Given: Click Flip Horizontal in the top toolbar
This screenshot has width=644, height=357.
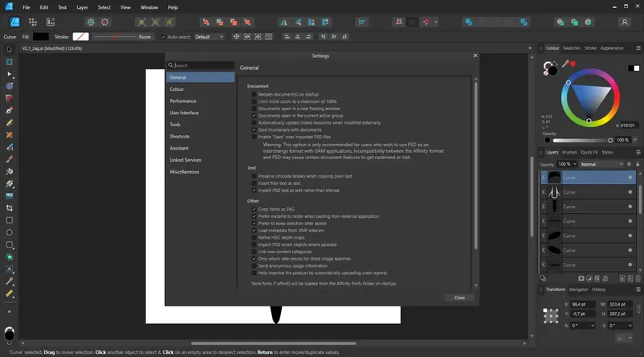Looking at the screenshot, I should pyautogui.click(x=284, y=23).
